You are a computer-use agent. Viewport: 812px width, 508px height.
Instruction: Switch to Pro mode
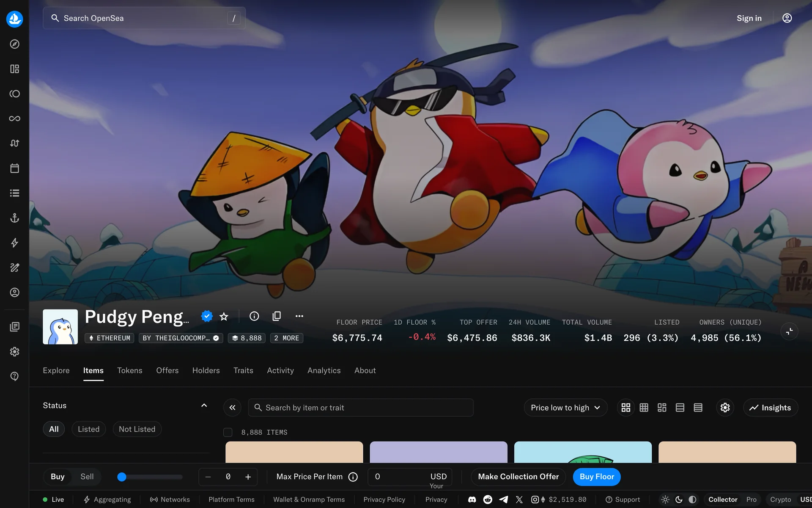(x=752, y=500)
